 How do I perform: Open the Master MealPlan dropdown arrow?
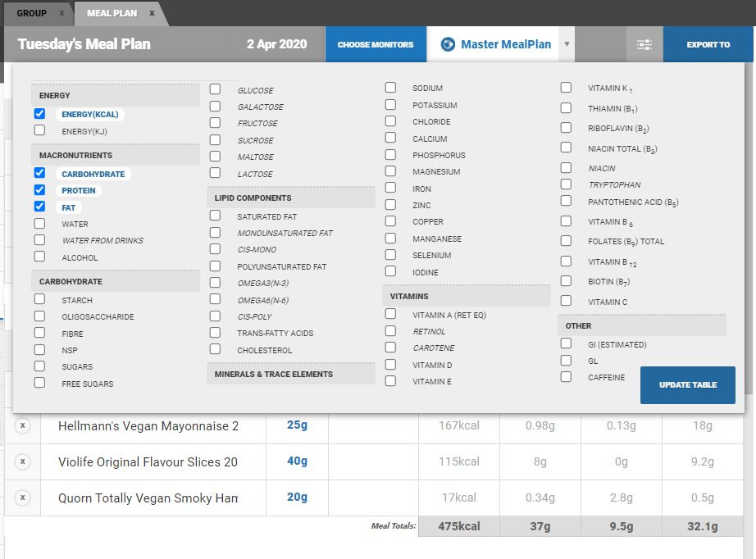coord(567,45)
